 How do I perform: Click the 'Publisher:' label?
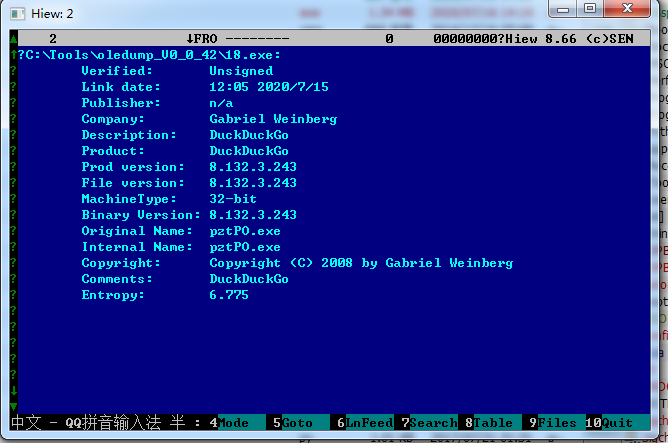(x=121, y=103)
